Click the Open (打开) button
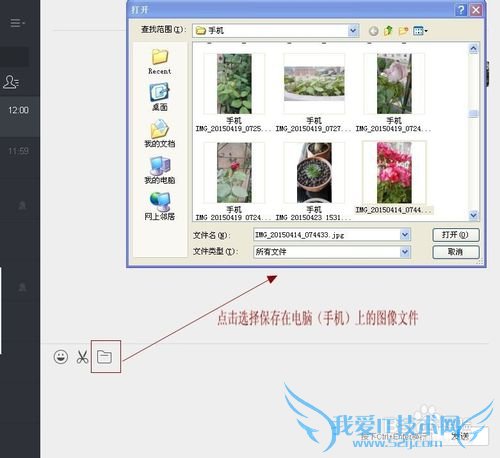The width and height of the screenshot is (500, 458). 456,235
